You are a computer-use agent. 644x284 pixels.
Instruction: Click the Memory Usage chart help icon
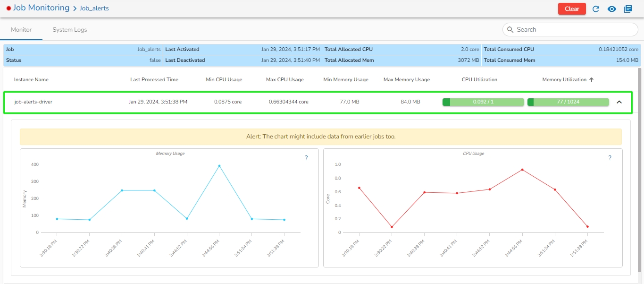pyautogui.click(x=306, y=158)
